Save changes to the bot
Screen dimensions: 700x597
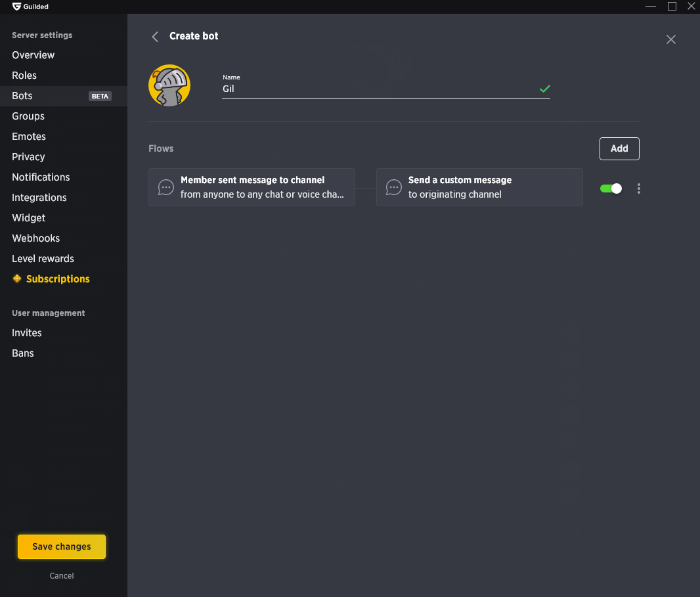tap(62, 546)
